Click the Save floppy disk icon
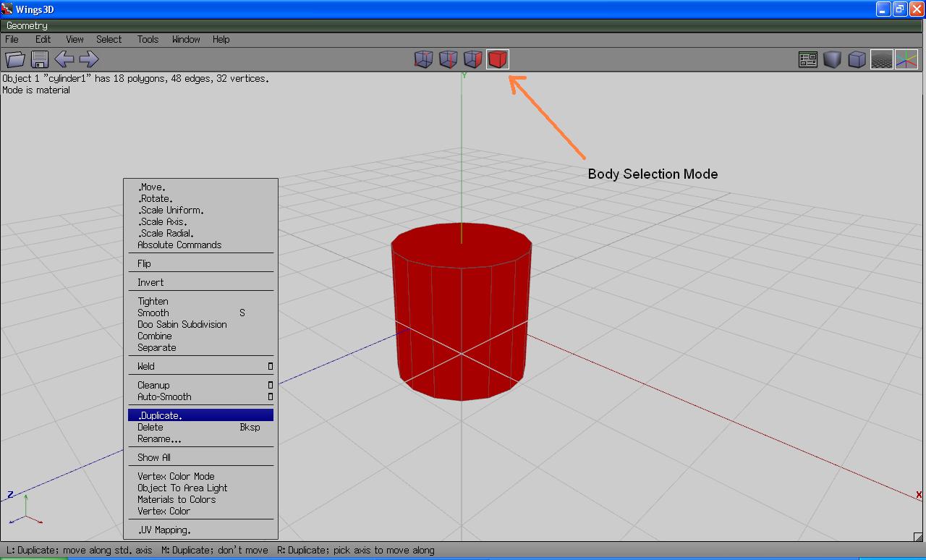Viewport: 926px width, 560px height. pos(40,59)
